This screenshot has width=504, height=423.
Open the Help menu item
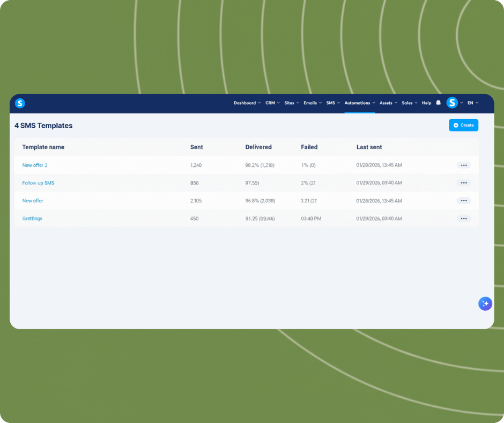[427, 103]
